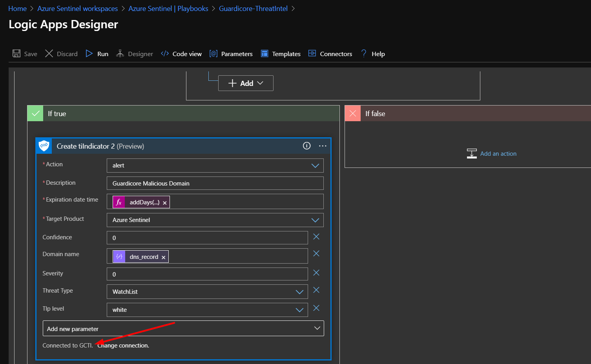Open Code view
Image resolution: width=591 pixels, height=364 pixels.
pos(181,54)
